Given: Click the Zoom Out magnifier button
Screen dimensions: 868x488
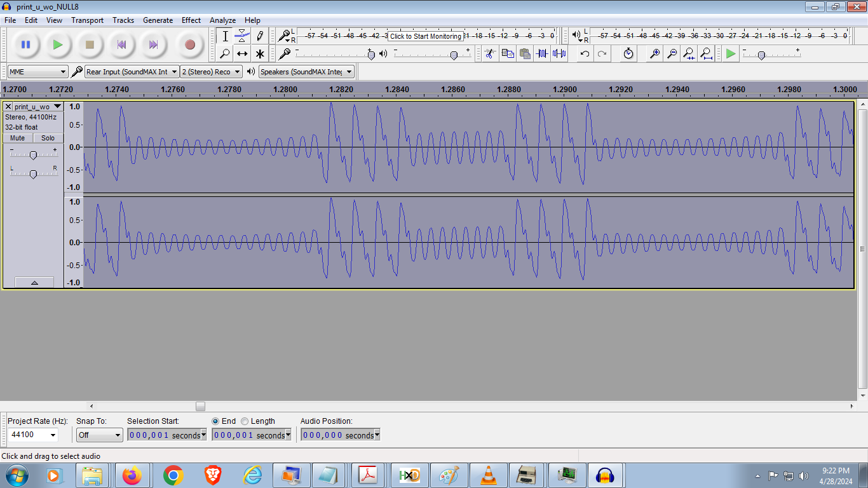Looking at the screenshot, I should pos(671,53).
